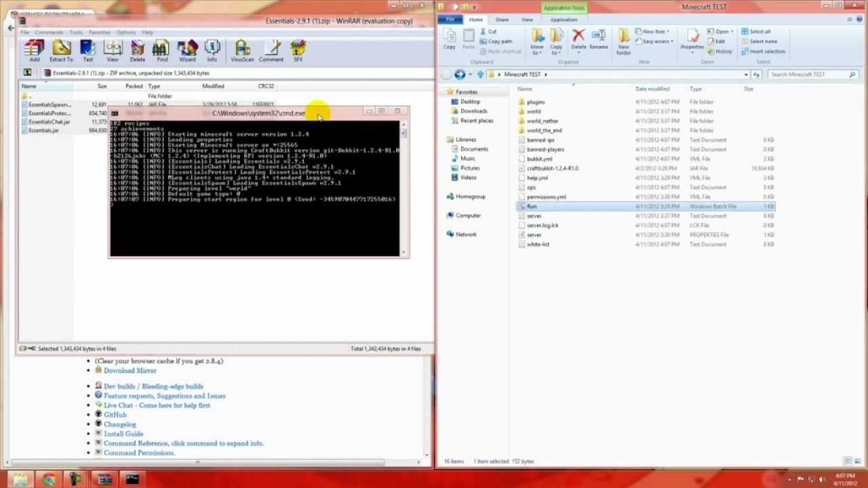The width and height of the screenshot is (868, 488).
Task: Click WinRAR Extract To icon
Action: (61, 51)
